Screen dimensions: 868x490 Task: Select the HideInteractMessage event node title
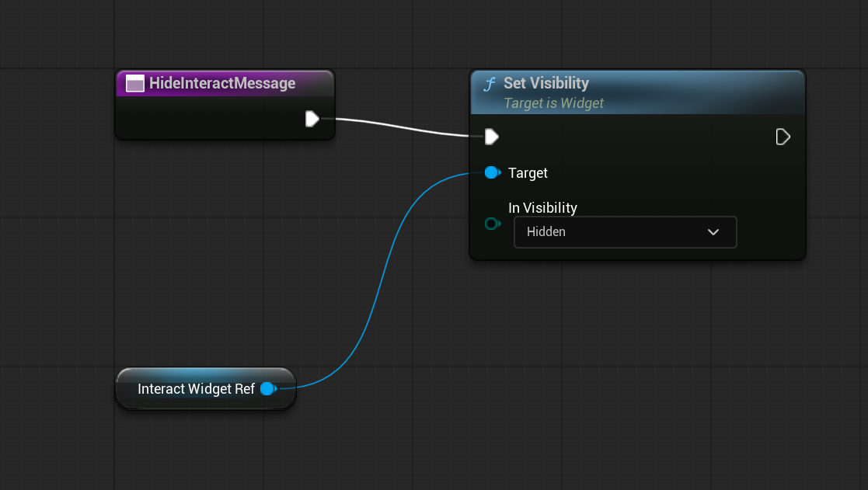tap(222, 84)
